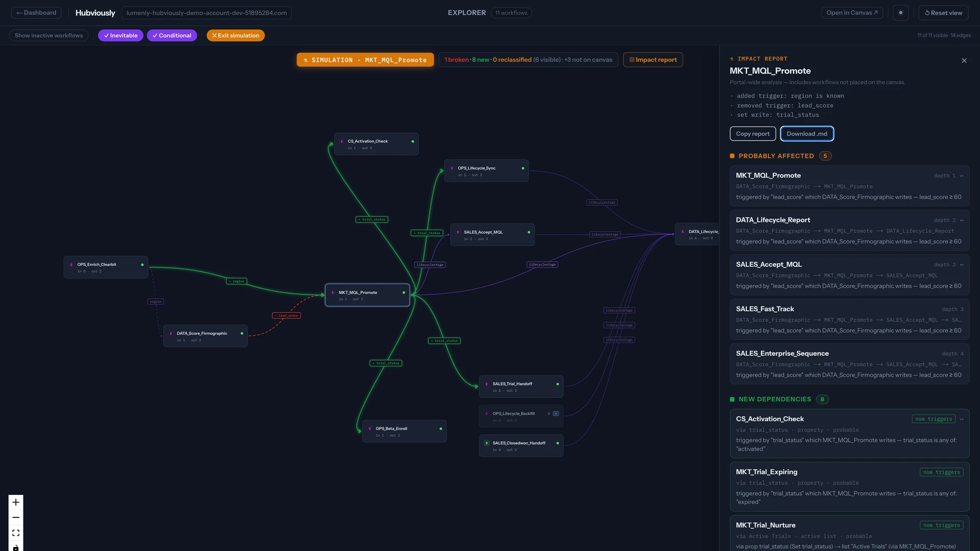The width and height of the screenshot is (980, 551).
Task: Toggle the Conditional edge filter
Action: tap(172, 36)
